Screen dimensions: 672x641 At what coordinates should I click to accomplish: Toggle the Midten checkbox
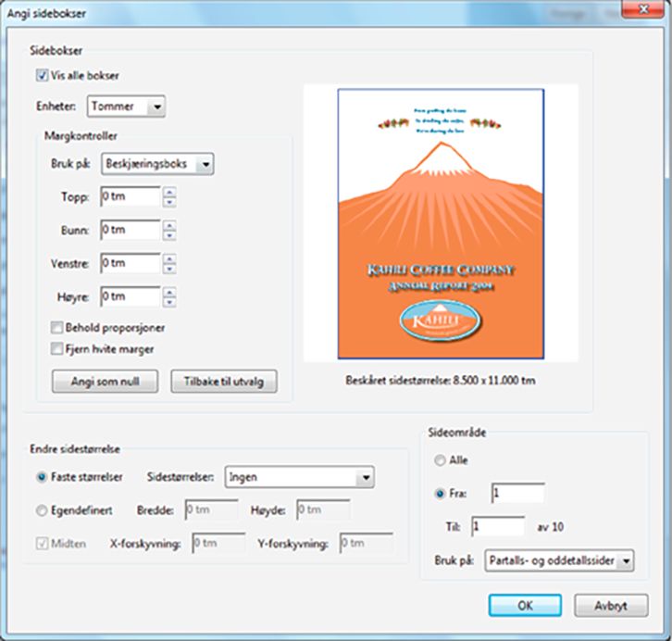[x=42, y=544]
